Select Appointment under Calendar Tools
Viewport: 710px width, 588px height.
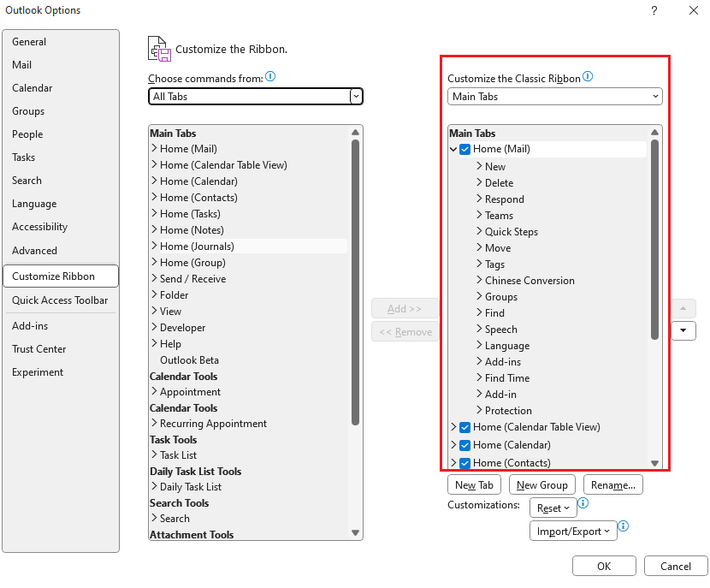190,392
